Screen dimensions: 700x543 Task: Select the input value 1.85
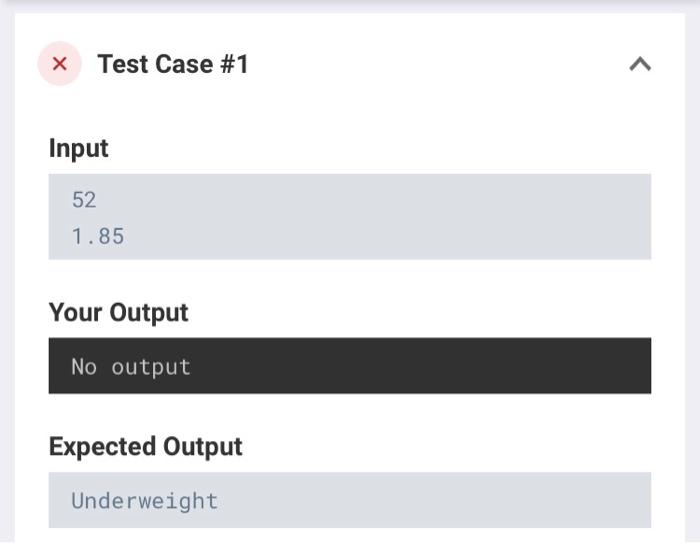[98, 236]
